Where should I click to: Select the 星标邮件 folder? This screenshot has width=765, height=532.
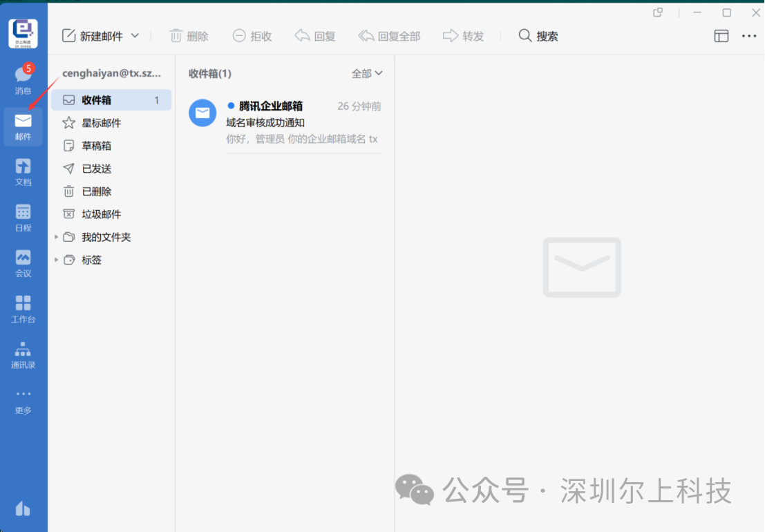click(x=101, y=123)
